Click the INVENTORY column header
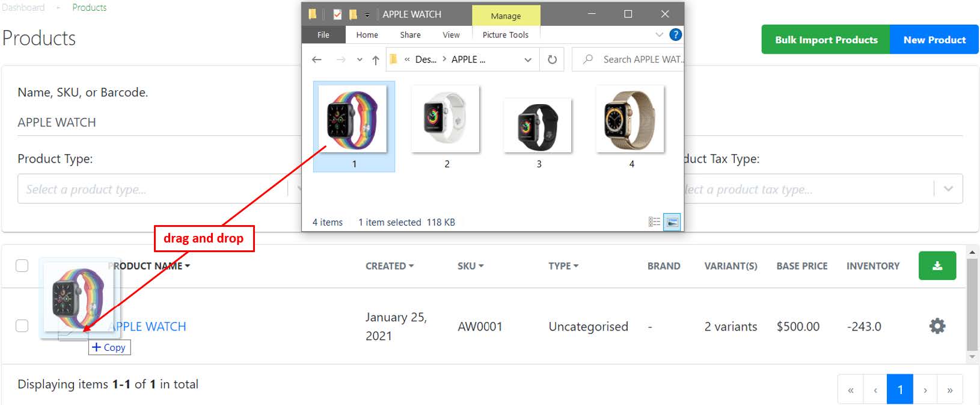 pos(873,266)
